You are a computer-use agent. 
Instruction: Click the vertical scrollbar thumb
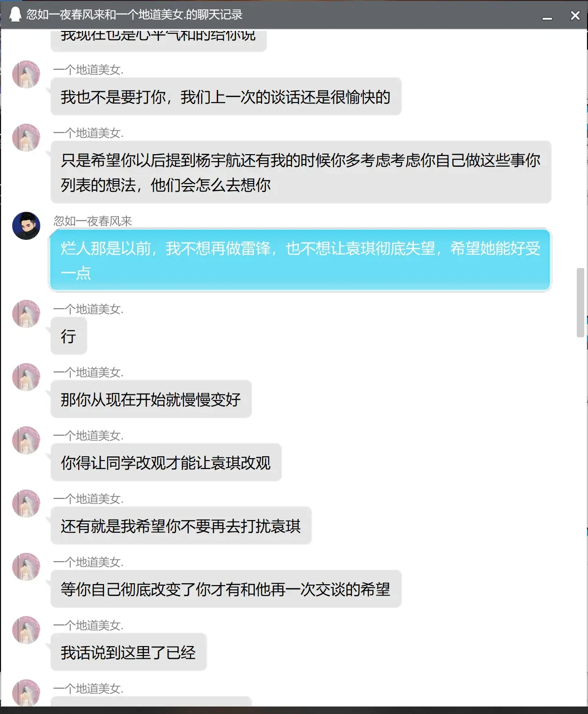[x=581, y=303]
